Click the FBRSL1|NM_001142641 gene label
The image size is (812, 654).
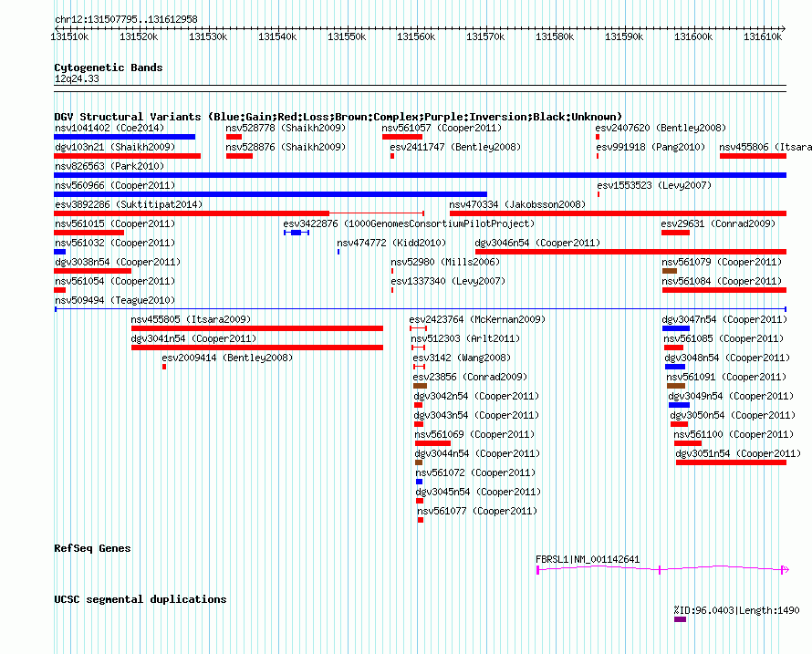(588, 559)
